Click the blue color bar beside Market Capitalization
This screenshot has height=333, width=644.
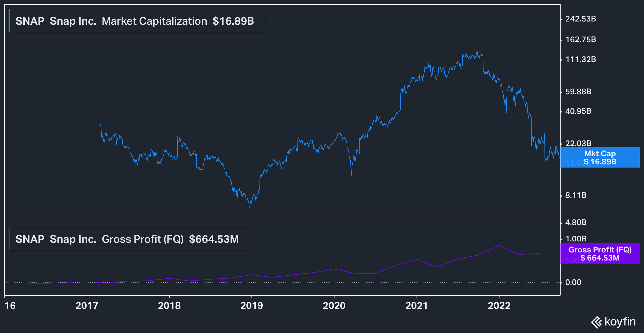[x=10, y=21]
